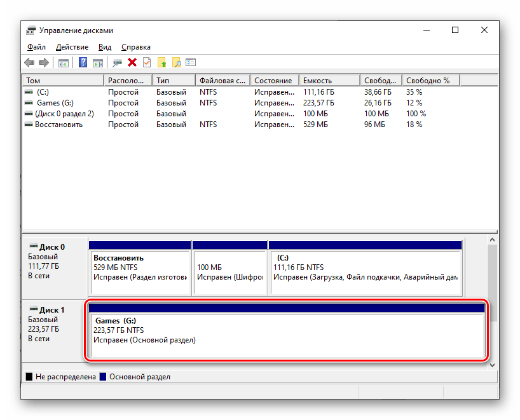Sort by the Емкость column header
This screenshot has height=420, width=520.
[x=317, y=81]
